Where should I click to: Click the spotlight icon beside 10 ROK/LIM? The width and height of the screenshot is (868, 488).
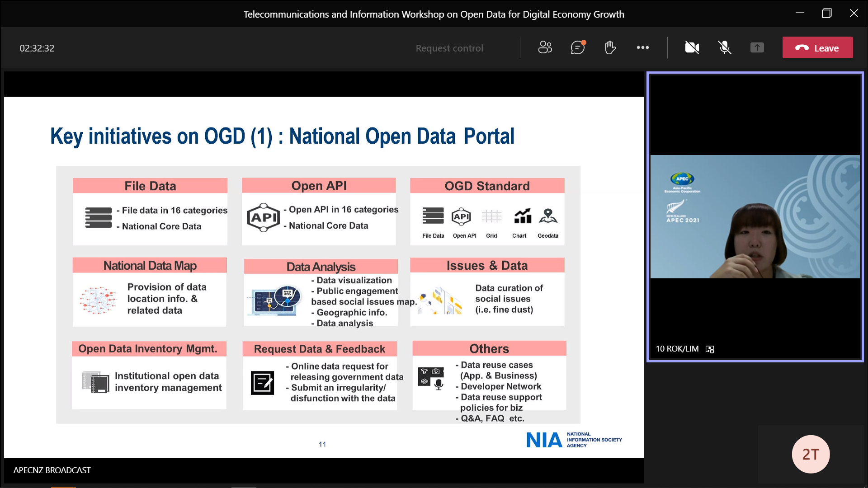click(710, 349)
